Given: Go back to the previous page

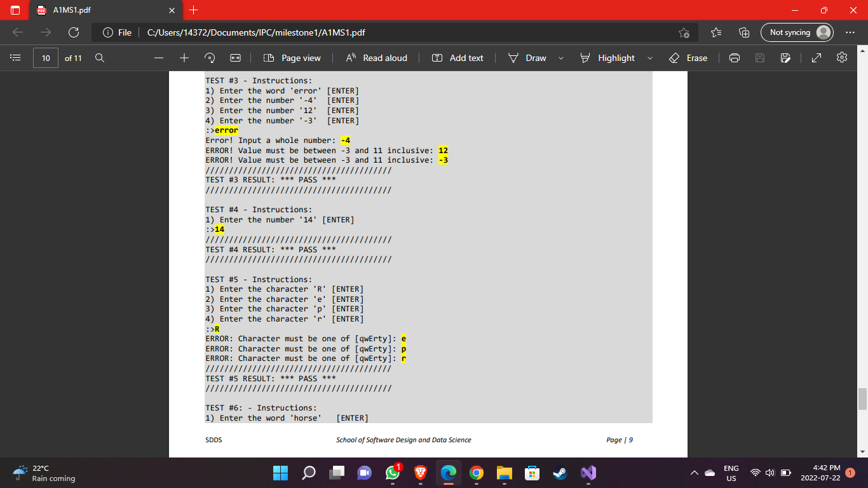Looking at the screenshot, I should (x=18, y=32).
